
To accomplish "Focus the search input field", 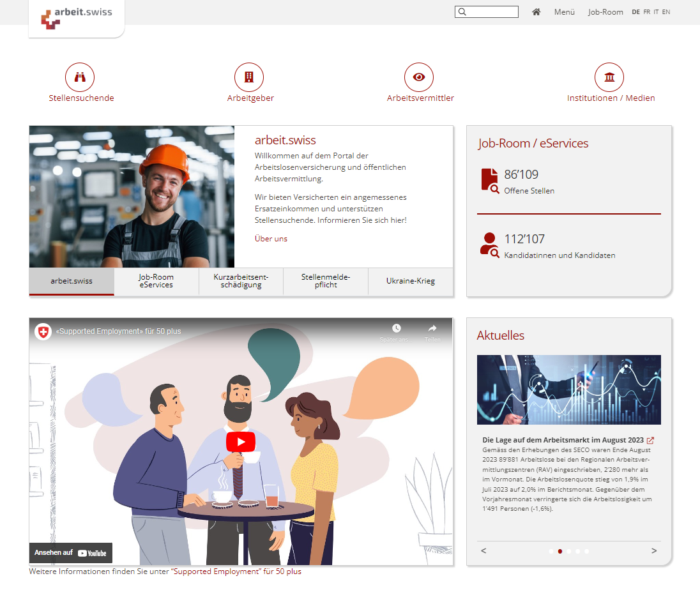I will point(487,12).
